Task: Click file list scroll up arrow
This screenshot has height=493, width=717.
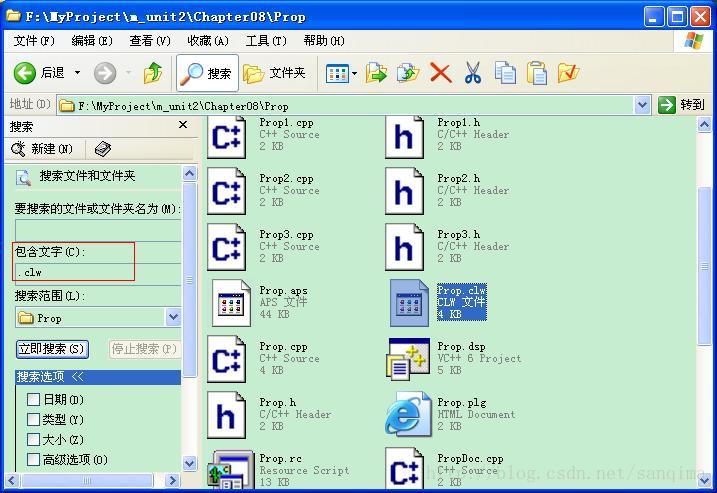Action: point(705,124)
